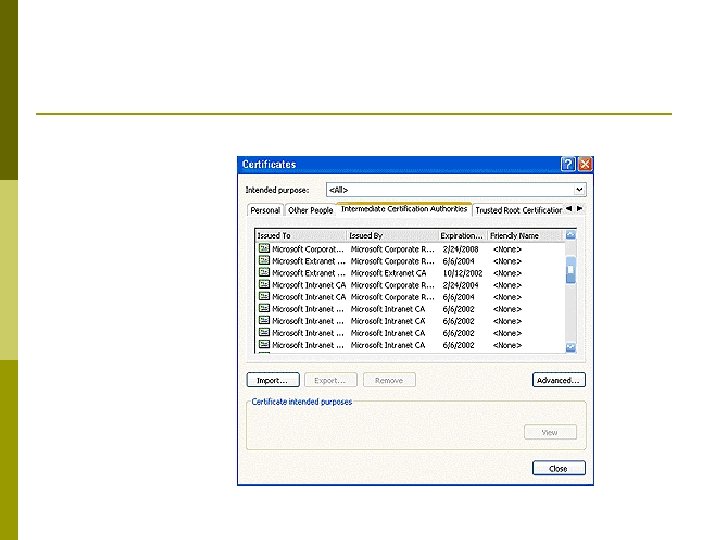The image size is (720, 540).
Task: Click the certificate icon of the row expiring 2/24/2008
Action: 264,248
